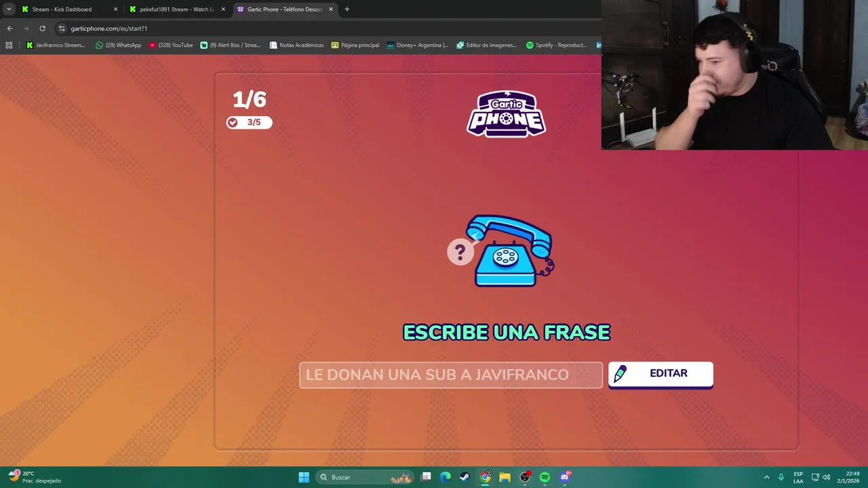Close the pekefut1891 Stream tab

(x=223, y=9)
